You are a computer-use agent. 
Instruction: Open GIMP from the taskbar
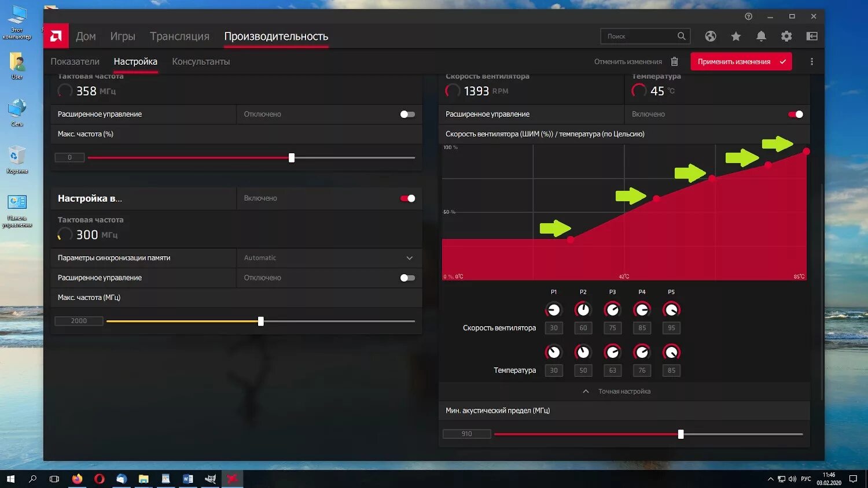[210, 479]
